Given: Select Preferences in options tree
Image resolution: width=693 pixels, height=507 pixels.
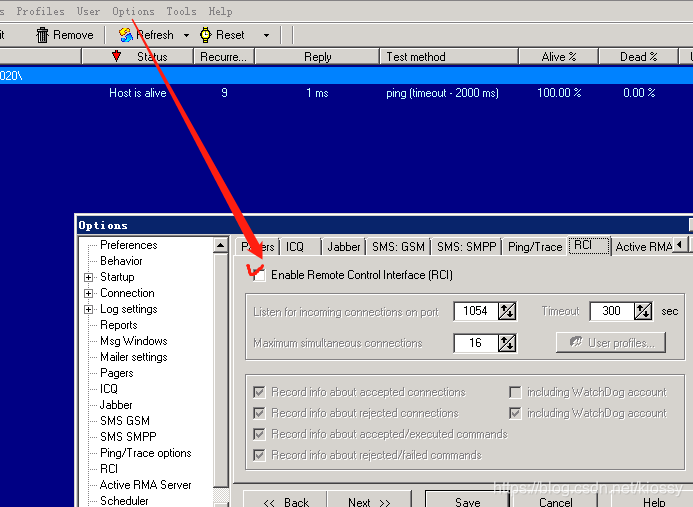Looking at the screenshot, I should (x=129, y=245).
